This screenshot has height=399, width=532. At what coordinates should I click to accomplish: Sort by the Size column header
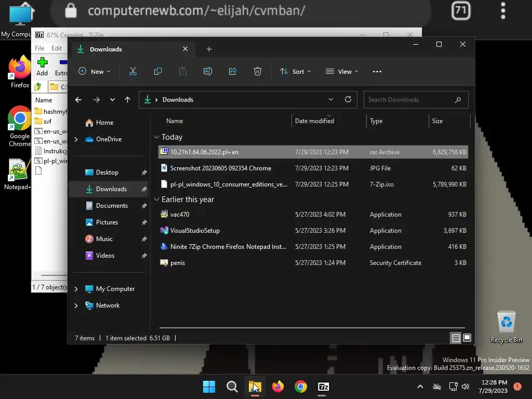point(437,121)
